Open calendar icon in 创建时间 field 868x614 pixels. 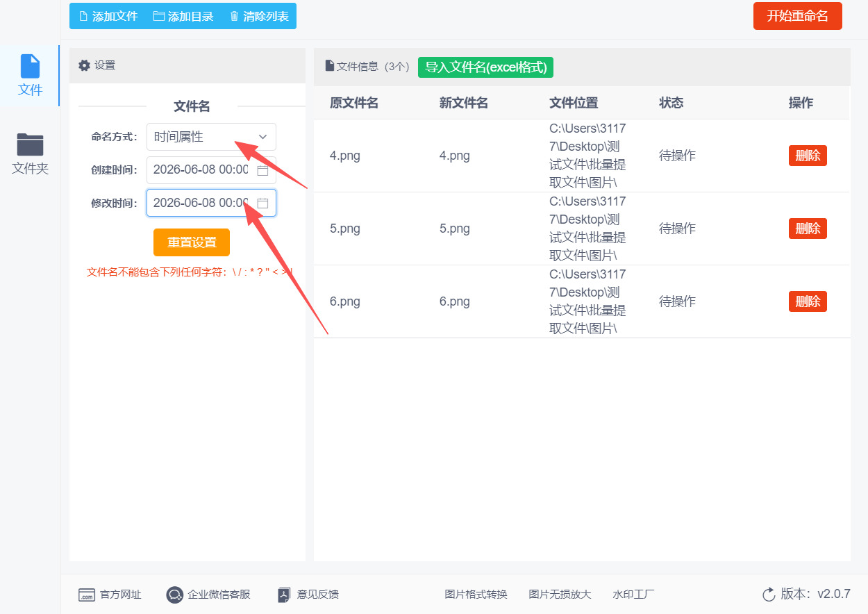click(262, 170)
